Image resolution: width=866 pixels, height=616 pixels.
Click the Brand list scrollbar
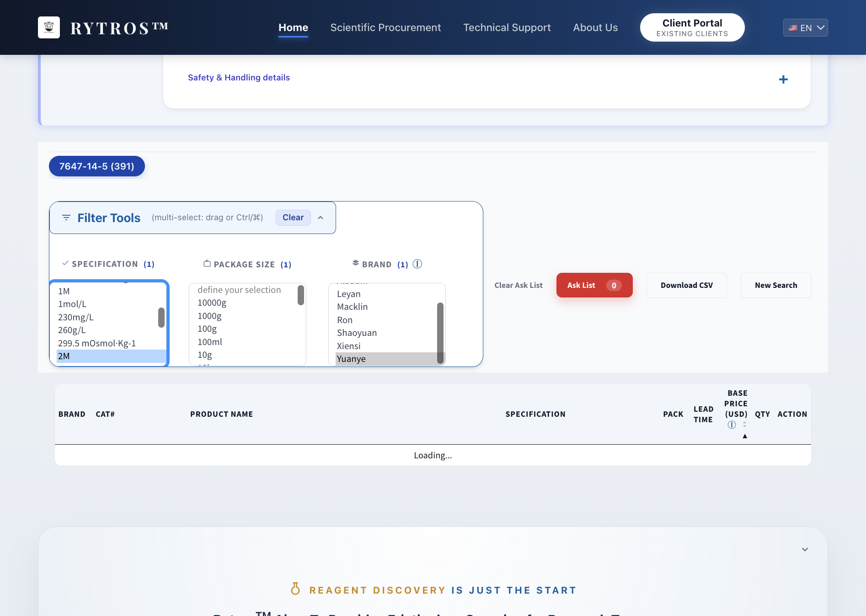[440, 333]
